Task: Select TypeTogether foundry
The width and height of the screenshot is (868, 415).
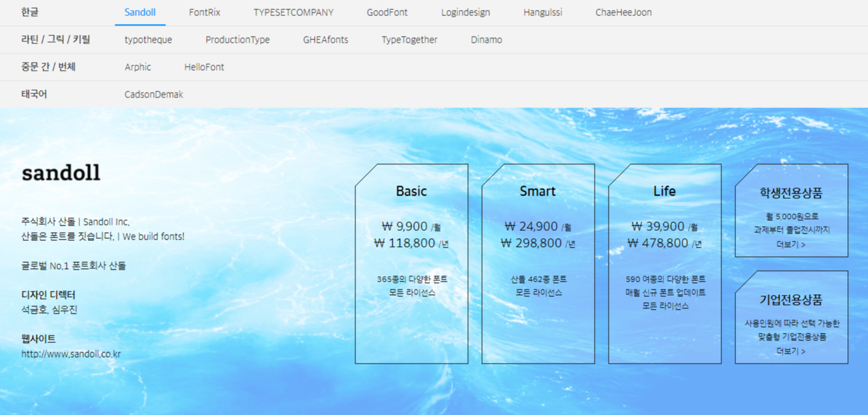Action: (409, 40)
